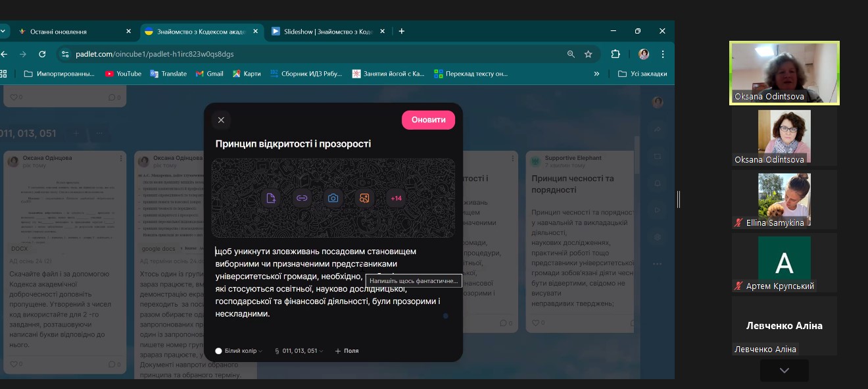Click the +14 more attachments icon
This screenshot has width=868, height=389.
[395, 197]
